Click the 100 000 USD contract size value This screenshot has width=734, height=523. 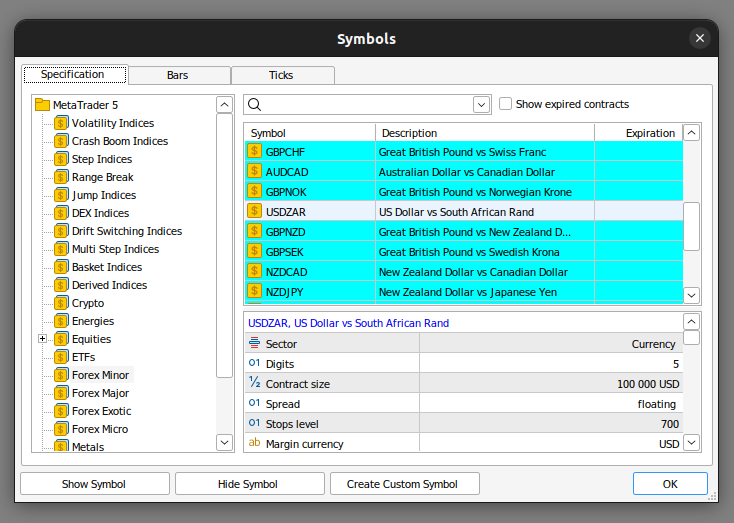(648, 384)
